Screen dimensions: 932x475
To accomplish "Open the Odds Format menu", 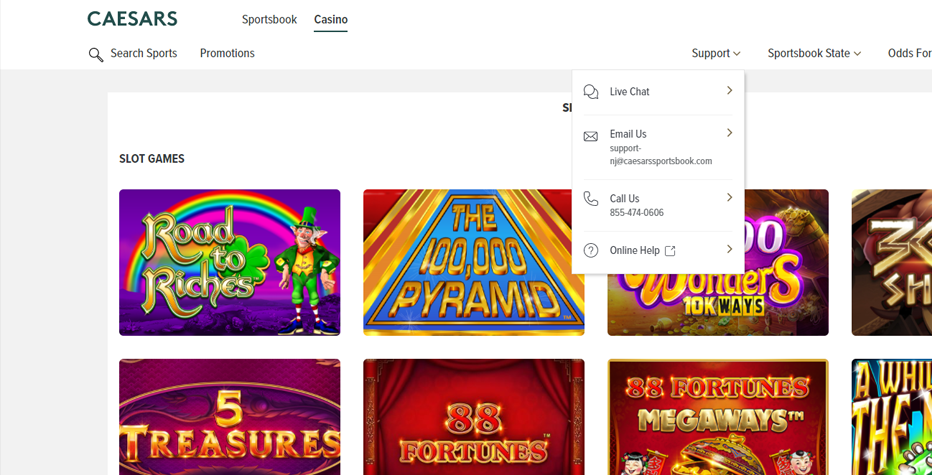I will 910,53.
